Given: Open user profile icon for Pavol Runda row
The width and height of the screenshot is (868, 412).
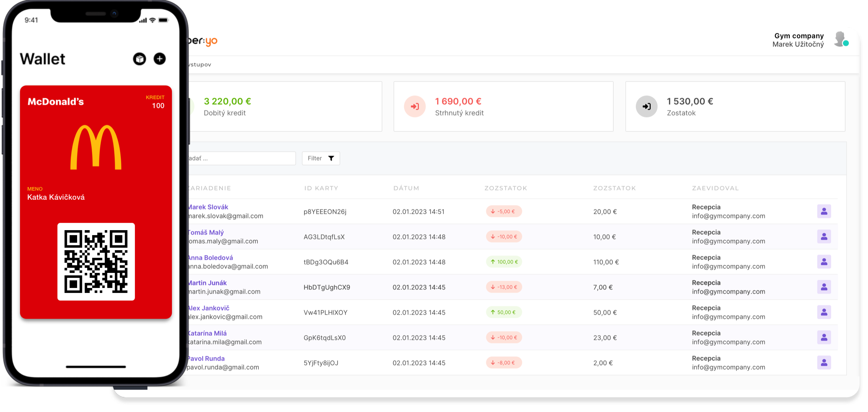Looking at the screenshot, I should coord(824,363).
